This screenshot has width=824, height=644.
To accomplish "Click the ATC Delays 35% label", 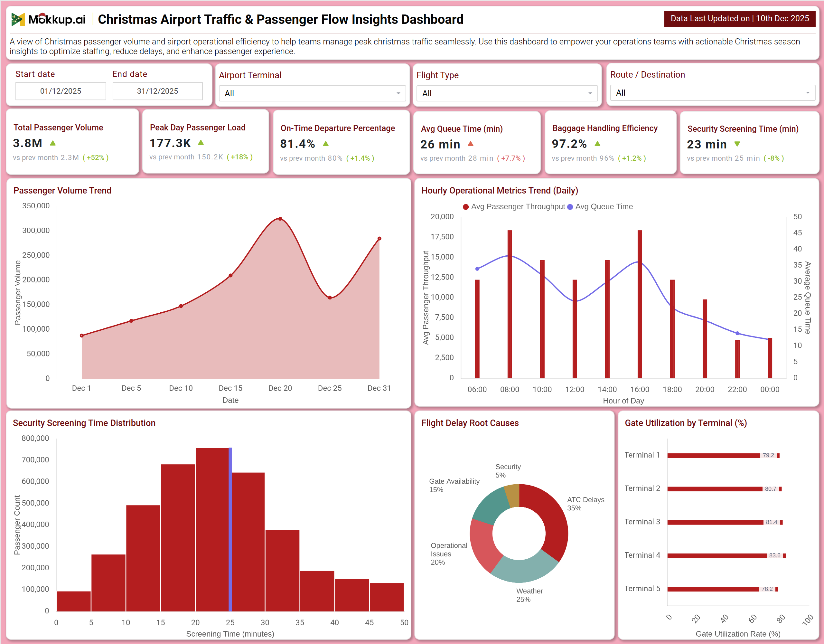I will [585, 504].
